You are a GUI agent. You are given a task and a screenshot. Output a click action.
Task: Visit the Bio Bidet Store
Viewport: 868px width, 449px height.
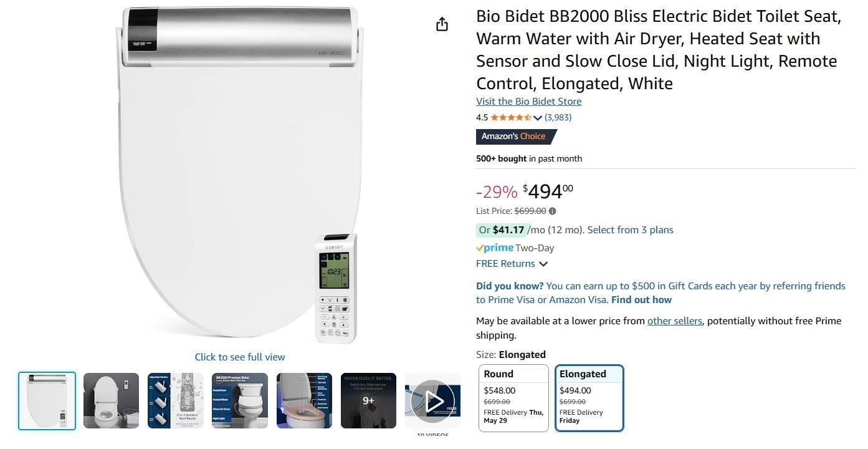point(528,102)
